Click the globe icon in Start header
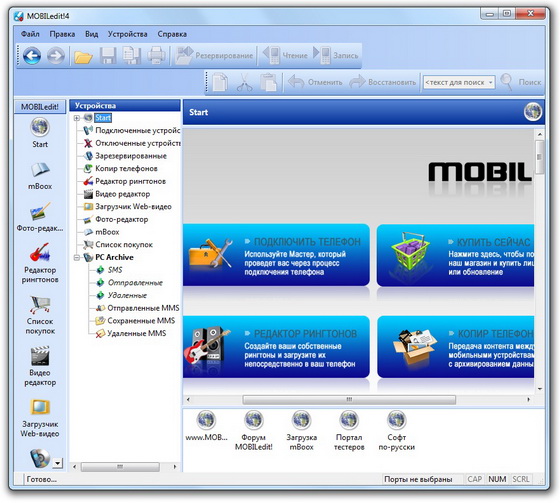The width and height of the screenshot is (560, 503). point(532,112)
